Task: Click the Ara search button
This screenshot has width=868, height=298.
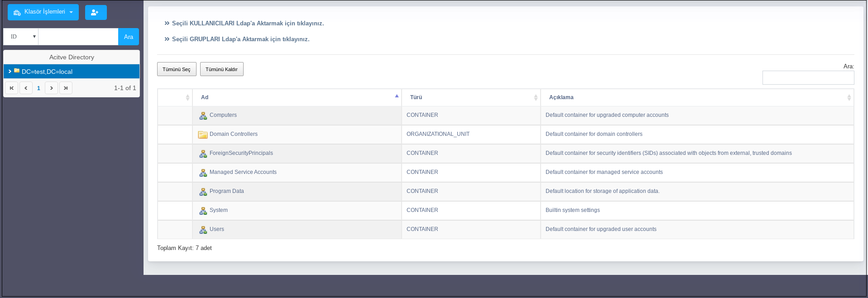Action: (x=129, y=37)
